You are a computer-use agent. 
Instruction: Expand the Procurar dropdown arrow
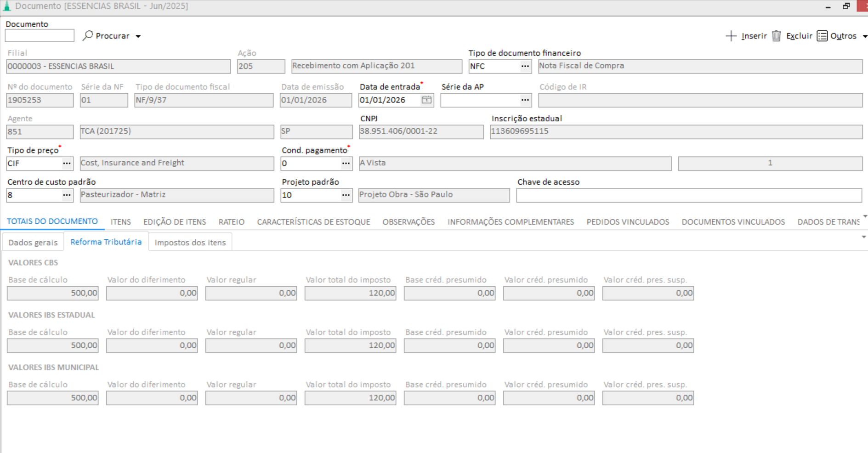[138, 36]
